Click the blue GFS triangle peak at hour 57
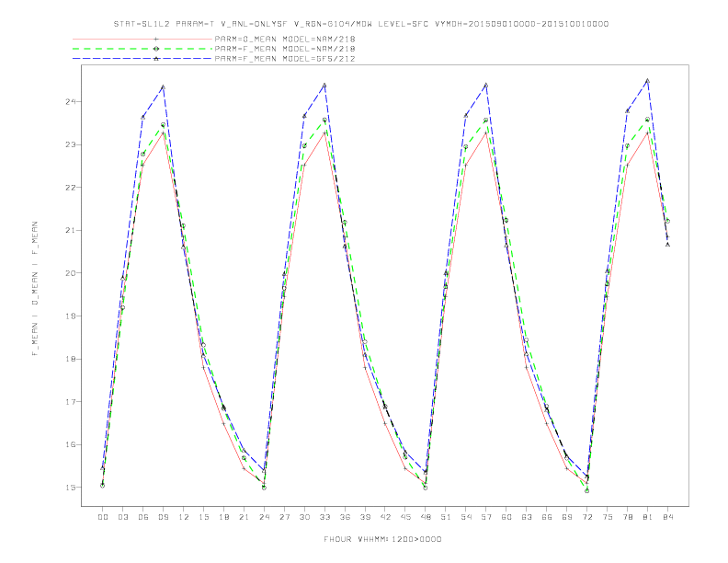This screenshot has width=728, height=563. coord(486,85)
